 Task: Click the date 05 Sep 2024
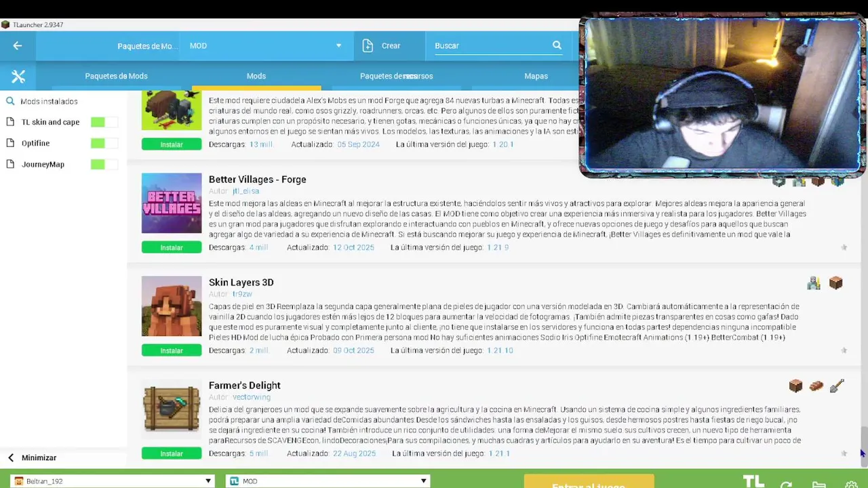point(358,144)
